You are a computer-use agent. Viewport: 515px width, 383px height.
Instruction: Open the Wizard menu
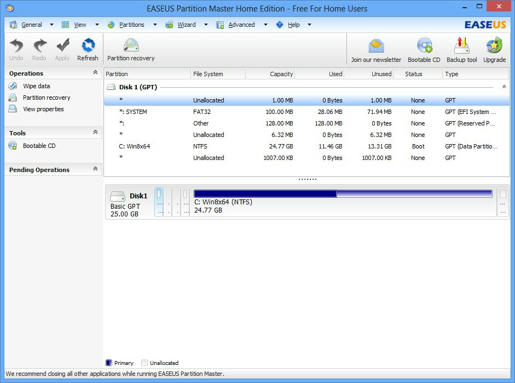point(186,25)
